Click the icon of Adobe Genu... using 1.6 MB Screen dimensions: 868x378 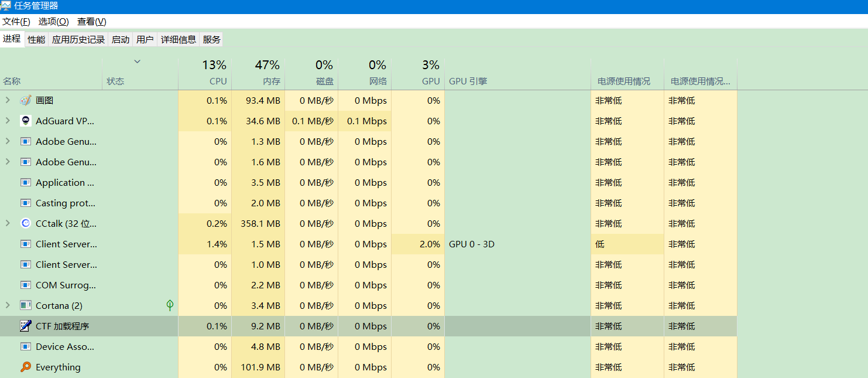pyautogui.click(x=25, y=162)
